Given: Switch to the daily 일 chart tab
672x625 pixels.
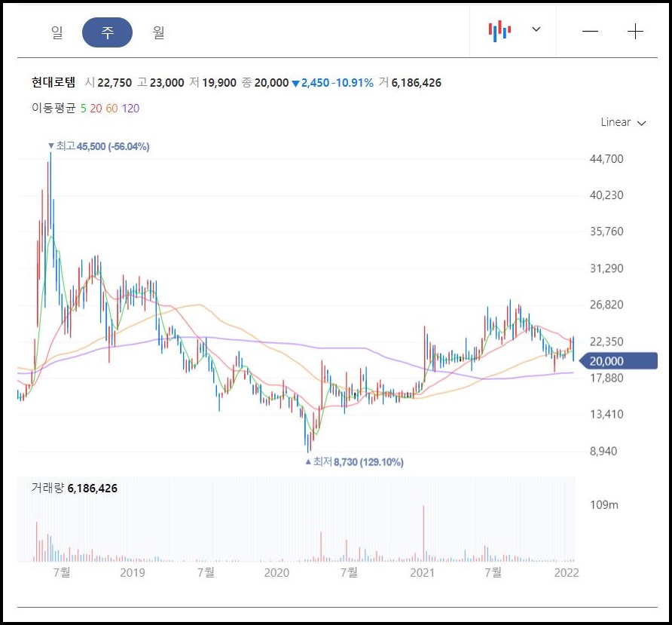Looking at the screenshot, I should [x=57, y=32].
